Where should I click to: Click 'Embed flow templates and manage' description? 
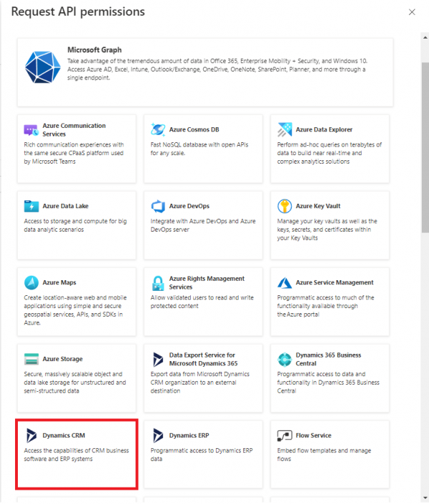[324, 455]
